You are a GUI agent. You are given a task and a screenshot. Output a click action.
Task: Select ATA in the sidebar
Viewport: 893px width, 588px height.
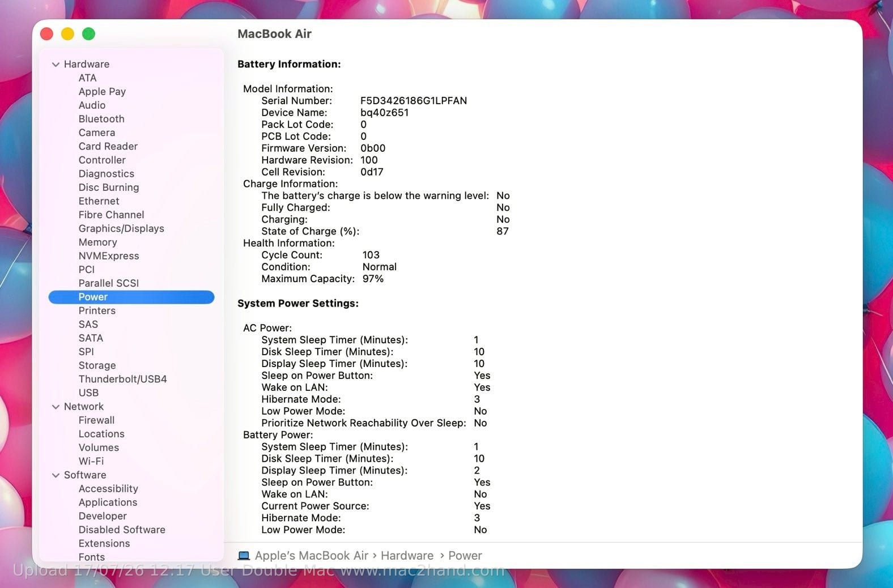tap(87, 78)
